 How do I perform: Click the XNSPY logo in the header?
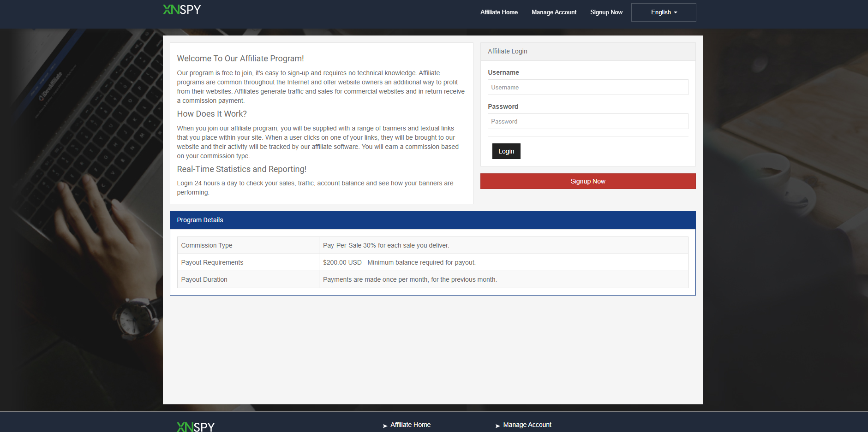coord(182,10)
